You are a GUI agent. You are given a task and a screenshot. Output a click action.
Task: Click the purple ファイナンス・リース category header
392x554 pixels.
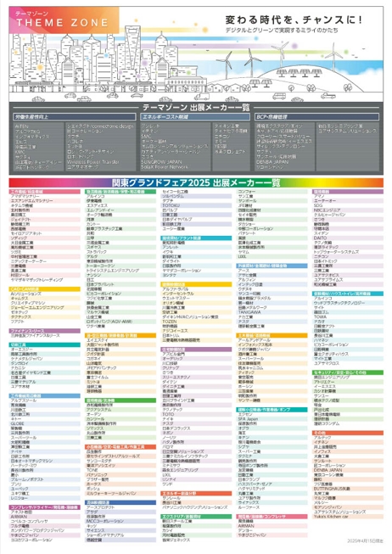44,331
